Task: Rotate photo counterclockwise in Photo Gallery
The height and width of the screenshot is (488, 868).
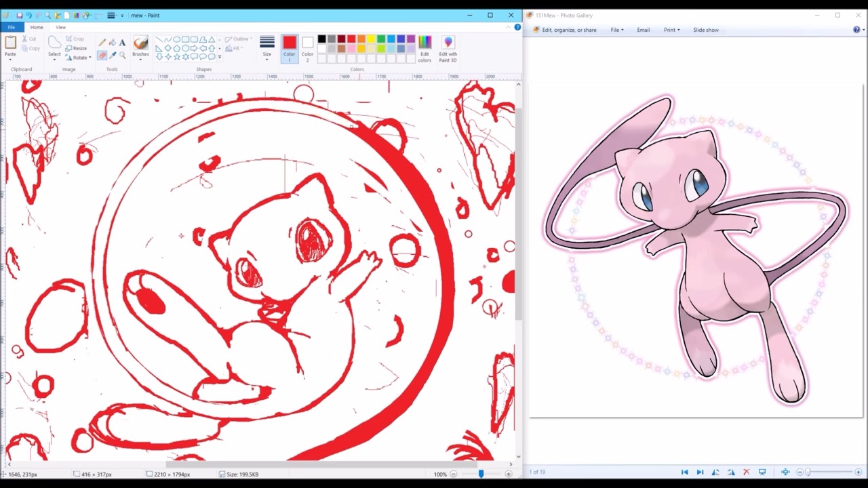Action: click(715, 472)
